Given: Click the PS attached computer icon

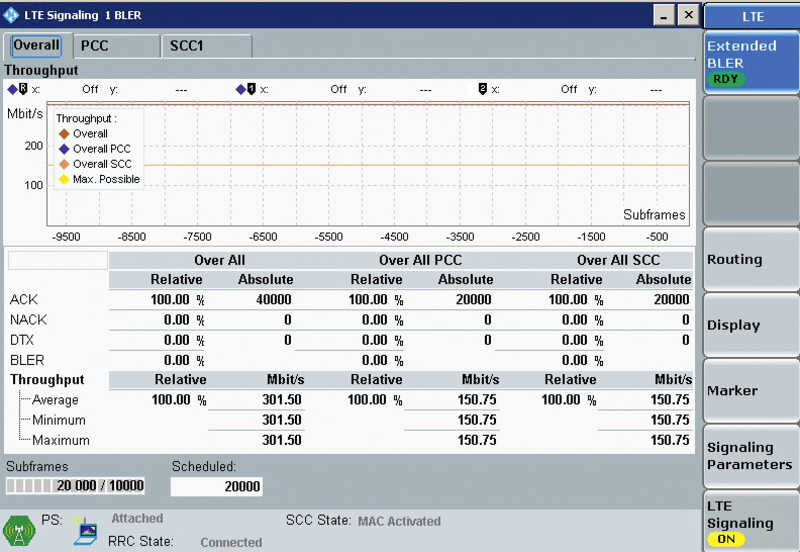Looking at the screenshot, I should pos(85,531).
